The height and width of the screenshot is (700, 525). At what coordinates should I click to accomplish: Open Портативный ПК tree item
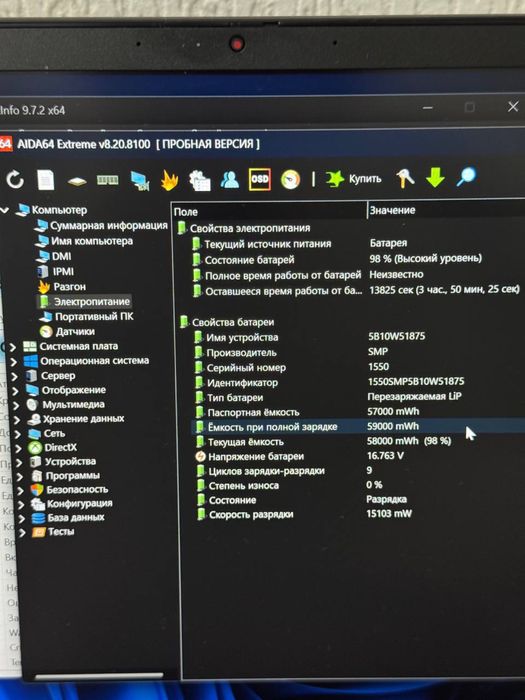(x=94, y=317)
